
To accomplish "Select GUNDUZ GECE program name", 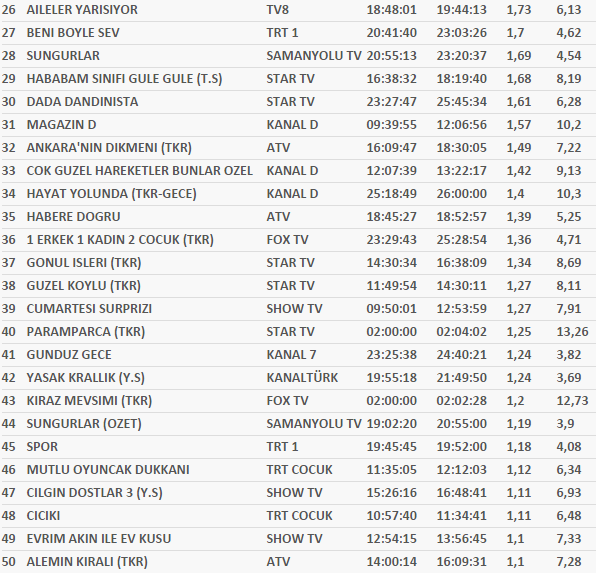I will point(69,355).
